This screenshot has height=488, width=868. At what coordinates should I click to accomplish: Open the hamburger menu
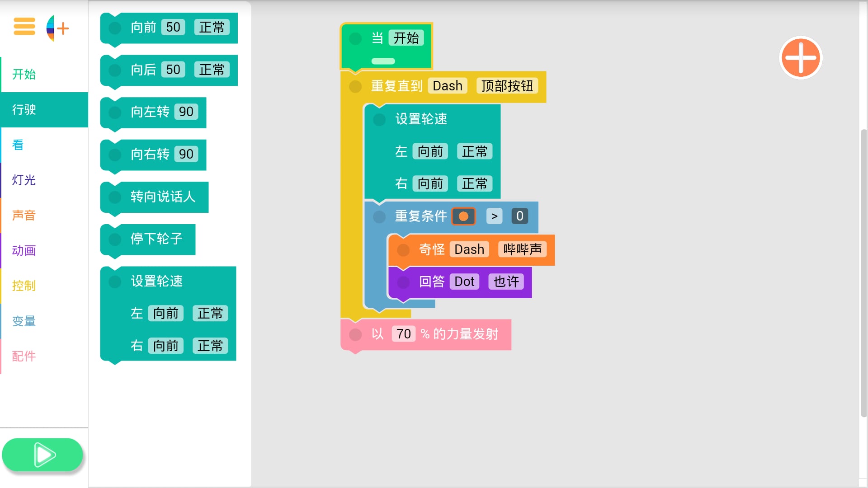click(x=24, y=26)
